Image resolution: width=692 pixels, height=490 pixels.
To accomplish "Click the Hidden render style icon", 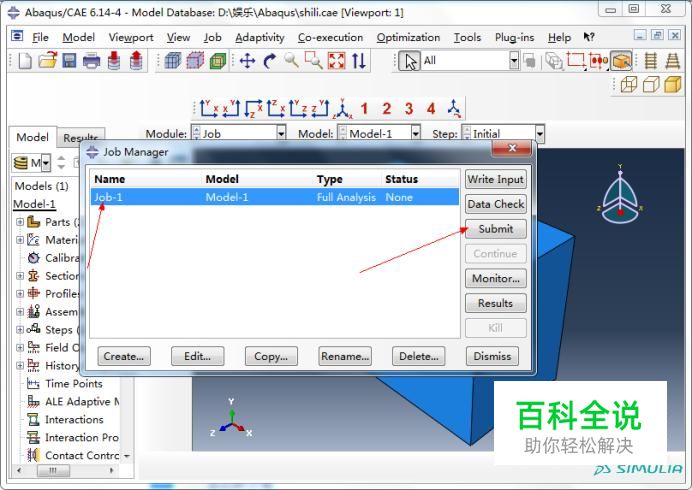I will pos(651,84).
